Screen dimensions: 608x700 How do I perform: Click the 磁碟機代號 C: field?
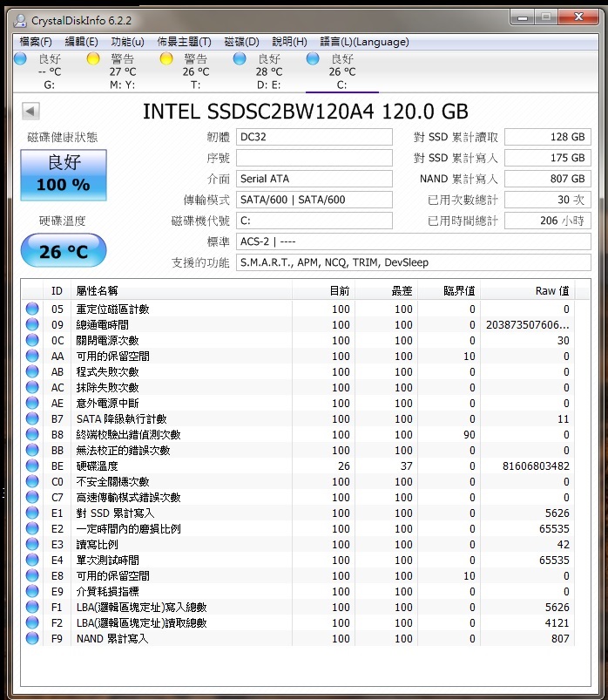coord(314,221)
